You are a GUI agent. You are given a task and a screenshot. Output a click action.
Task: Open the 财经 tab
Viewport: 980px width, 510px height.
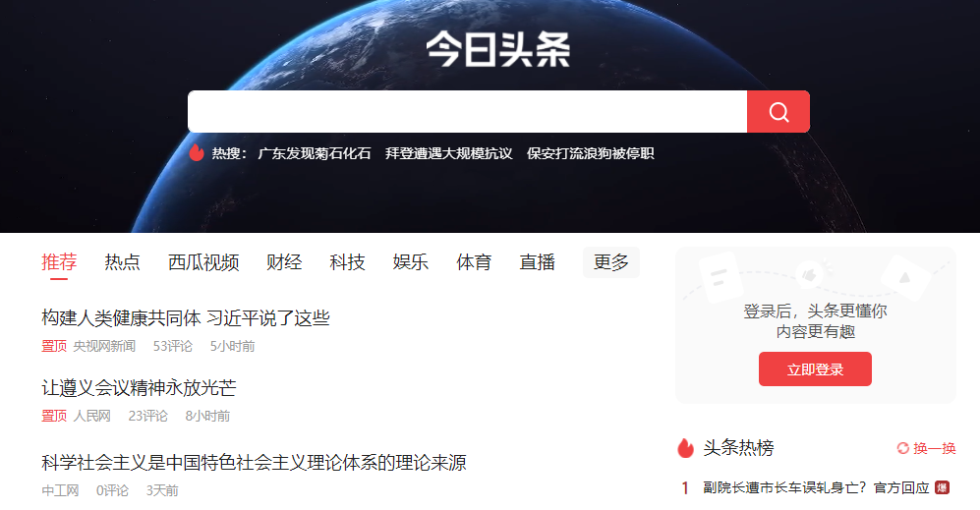284,261
